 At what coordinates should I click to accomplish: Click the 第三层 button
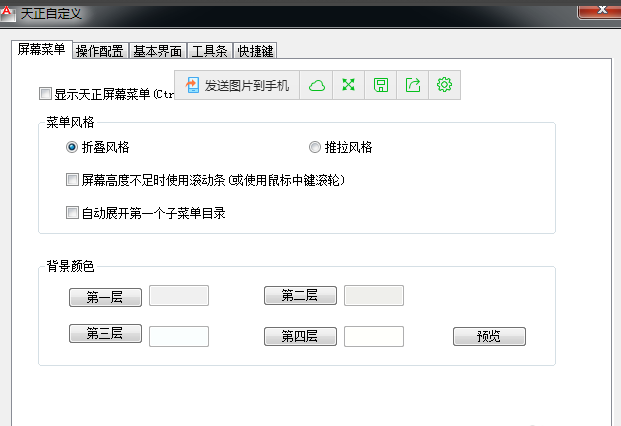[105, 333]
